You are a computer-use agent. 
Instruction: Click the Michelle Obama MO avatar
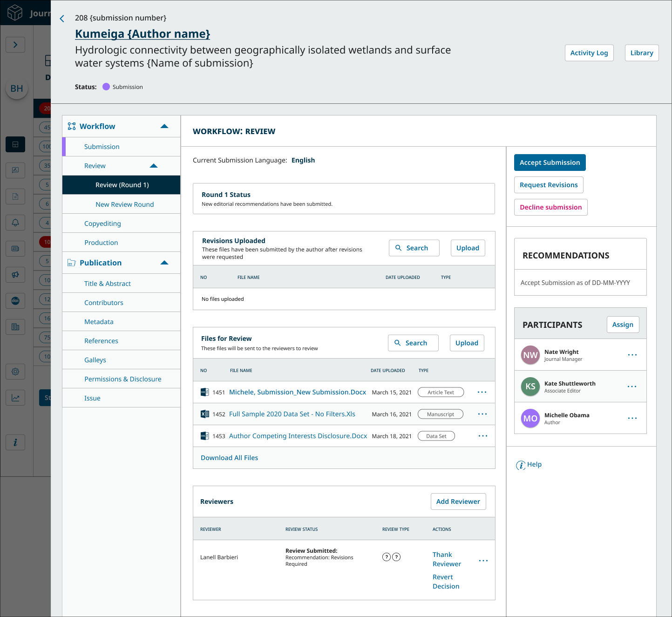click(530, 418)
